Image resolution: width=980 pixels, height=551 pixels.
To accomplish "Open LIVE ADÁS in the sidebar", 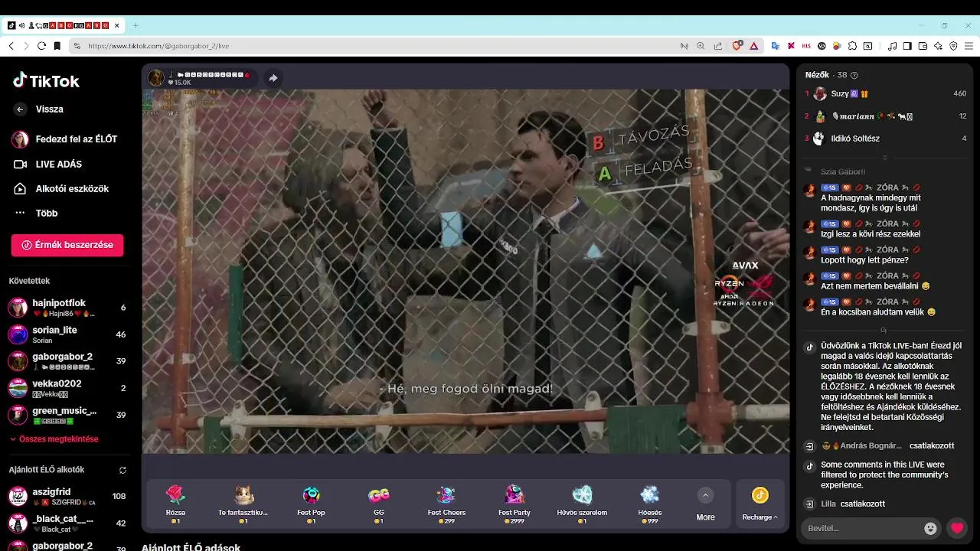I will [x=47, y=164].
